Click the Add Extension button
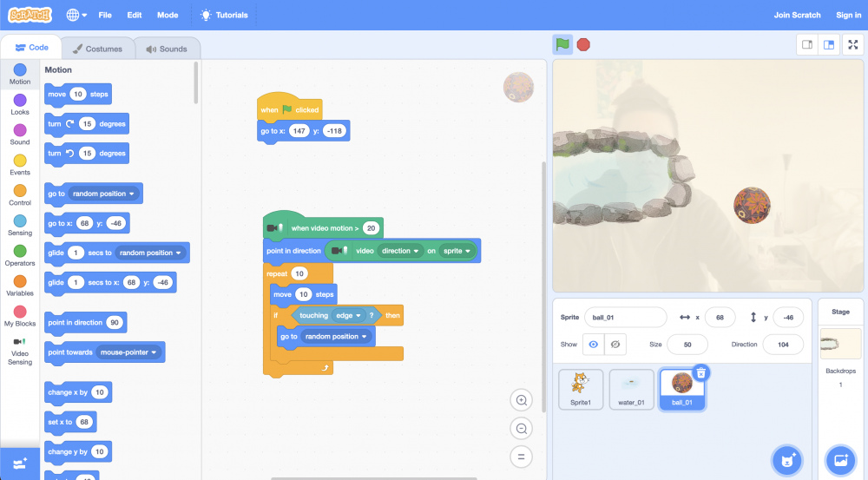This screenshot has width=868, height=480. pos(20,464)
